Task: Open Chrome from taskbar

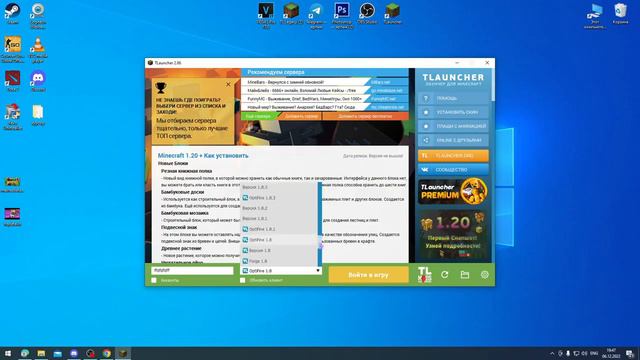Action: point(107,353)
